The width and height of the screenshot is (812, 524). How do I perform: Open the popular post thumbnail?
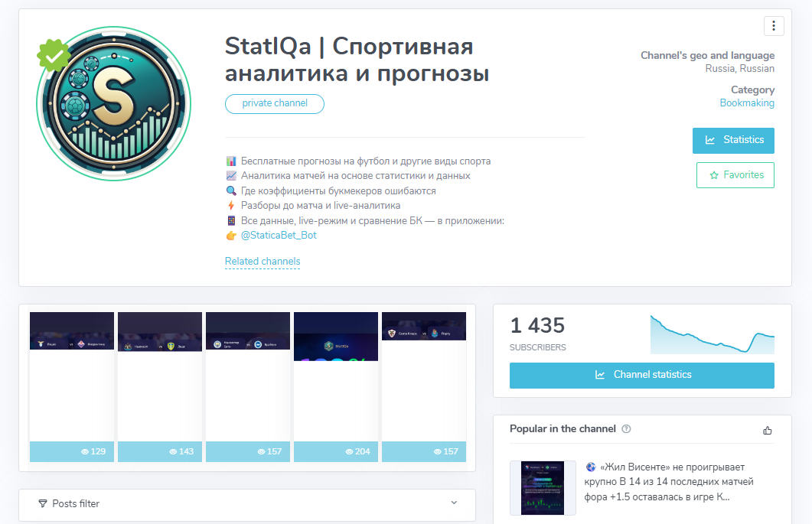543,487
